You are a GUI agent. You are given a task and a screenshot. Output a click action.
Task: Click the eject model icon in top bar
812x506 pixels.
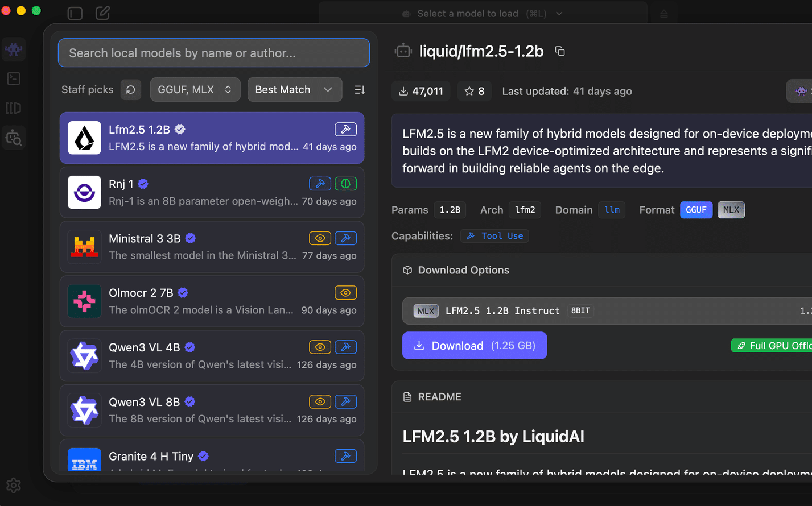(663, 14)
